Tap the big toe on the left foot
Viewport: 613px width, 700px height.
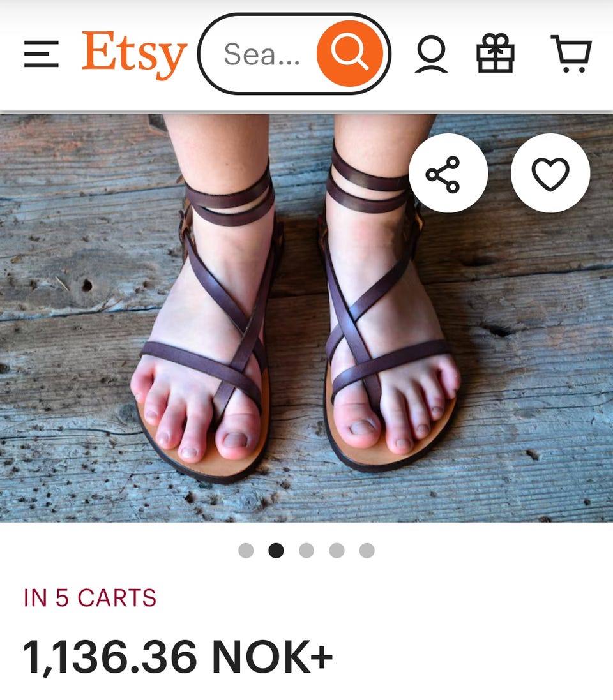[238, 435]
